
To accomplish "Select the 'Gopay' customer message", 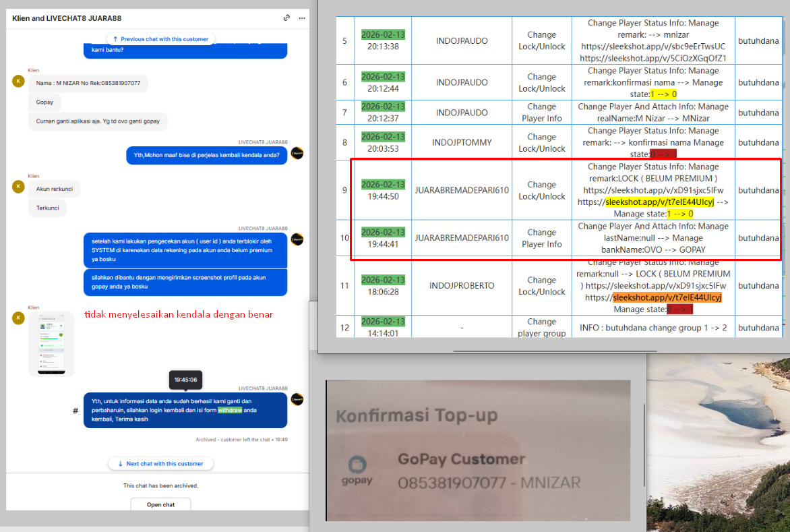I will pyautogui.click(x=45, y=102).
